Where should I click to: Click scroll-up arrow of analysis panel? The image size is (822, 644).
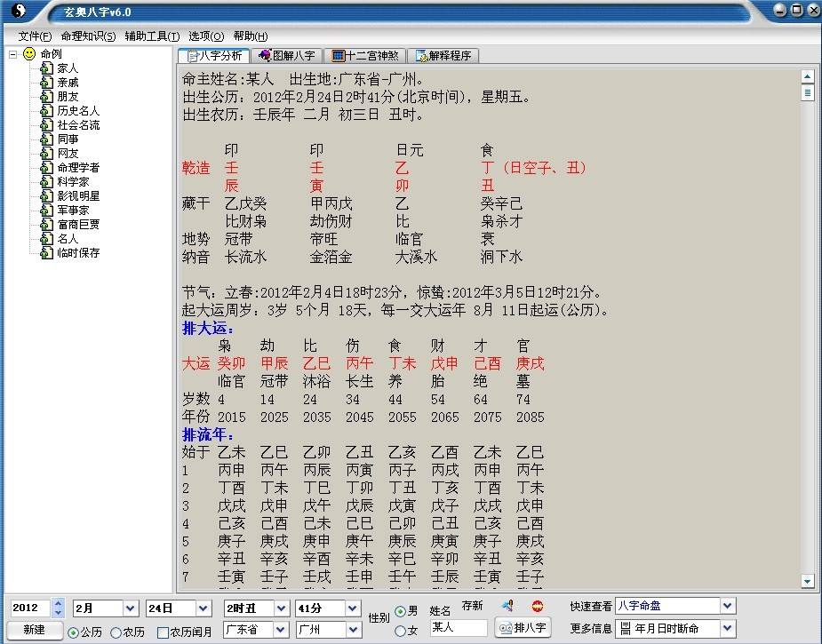807,77
